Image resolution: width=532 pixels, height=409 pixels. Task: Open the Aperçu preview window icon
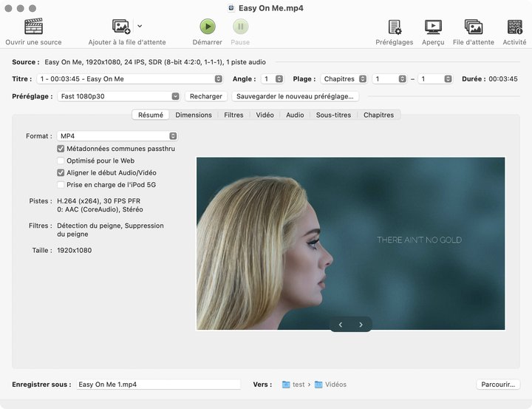click(x=433, y=27)
